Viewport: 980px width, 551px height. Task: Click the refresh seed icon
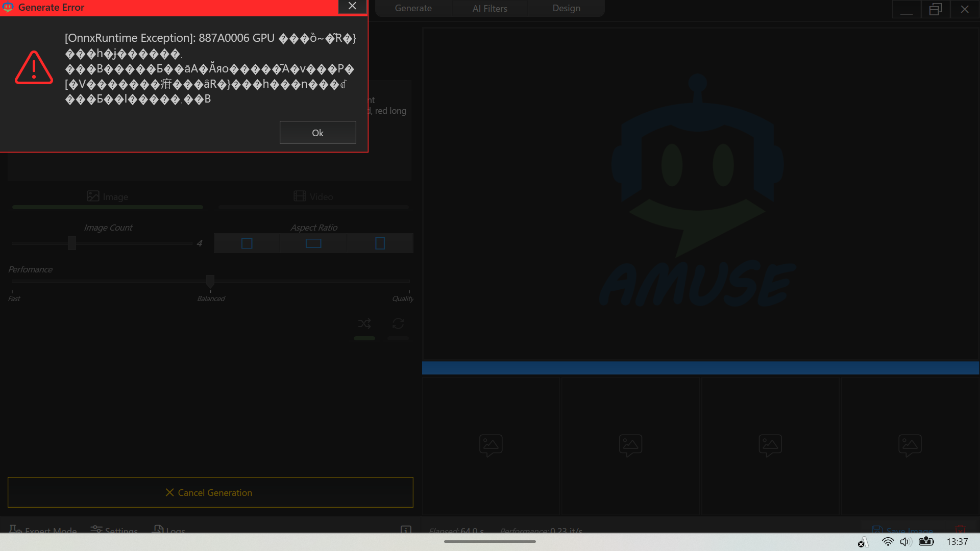point(398,323)
